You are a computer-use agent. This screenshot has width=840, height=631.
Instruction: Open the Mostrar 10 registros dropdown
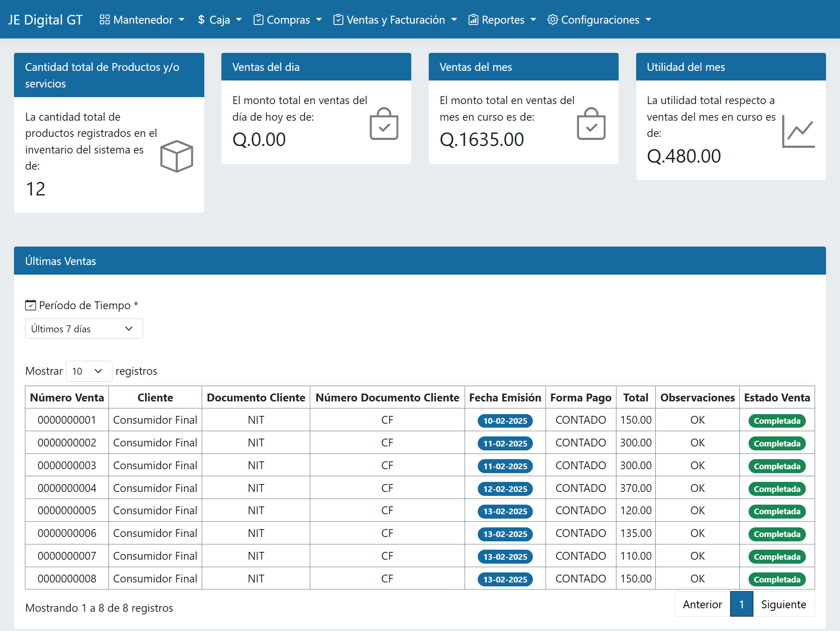pyautogui.click(x=88, y=371)
